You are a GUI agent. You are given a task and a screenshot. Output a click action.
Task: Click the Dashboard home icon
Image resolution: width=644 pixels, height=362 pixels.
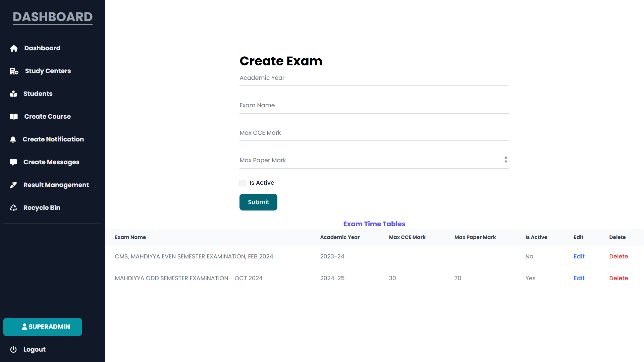(x=14, y=48)
